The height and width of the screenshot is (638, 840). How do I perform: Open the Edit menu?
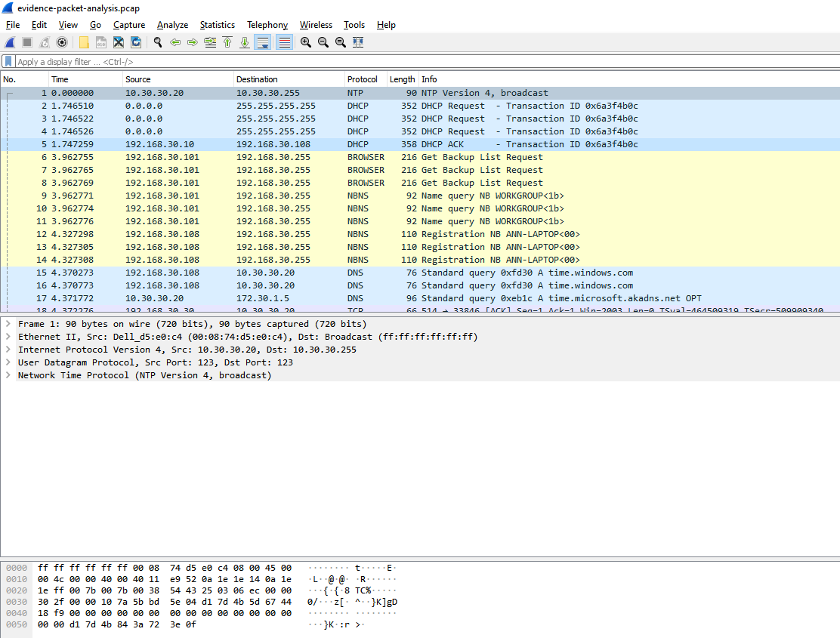point(39,25)
